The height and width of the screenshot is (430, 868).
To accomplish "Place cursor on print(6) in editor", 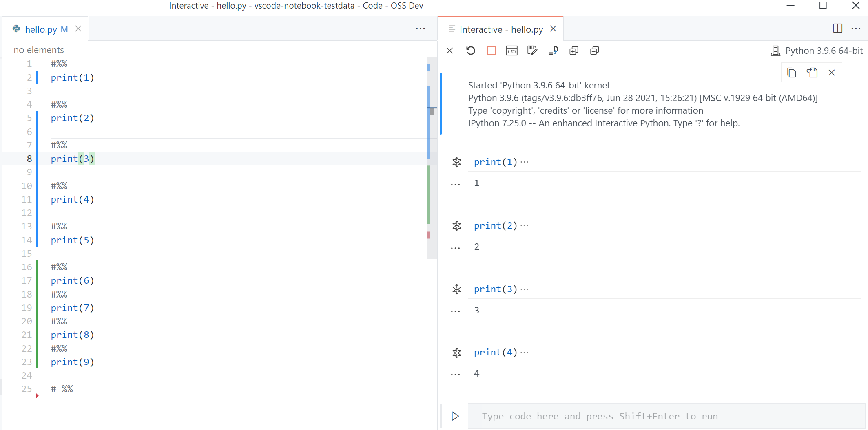I will pyautogui.click(x=72, y=280).
